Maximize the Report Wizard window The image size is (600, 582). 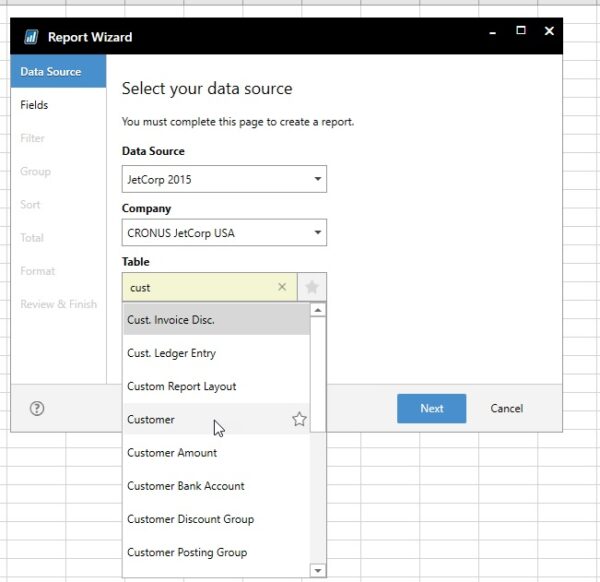(521, 32)
